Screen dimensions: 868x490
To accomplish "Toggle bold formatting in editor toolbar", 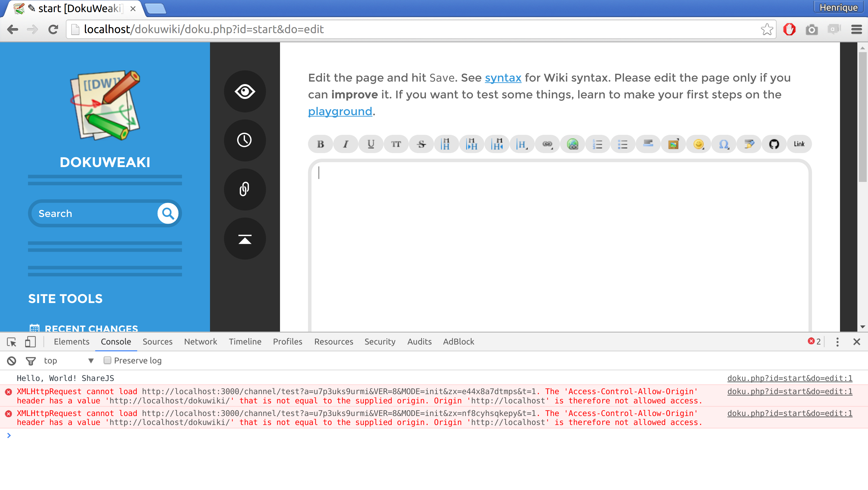I will 320,144.
